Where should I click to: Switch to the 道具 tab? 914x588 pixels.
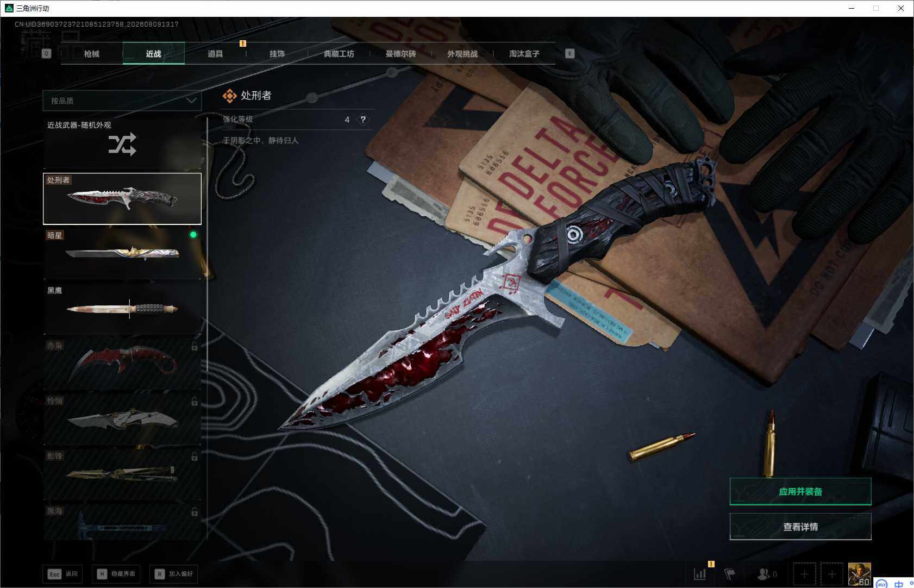click(215, 54)
